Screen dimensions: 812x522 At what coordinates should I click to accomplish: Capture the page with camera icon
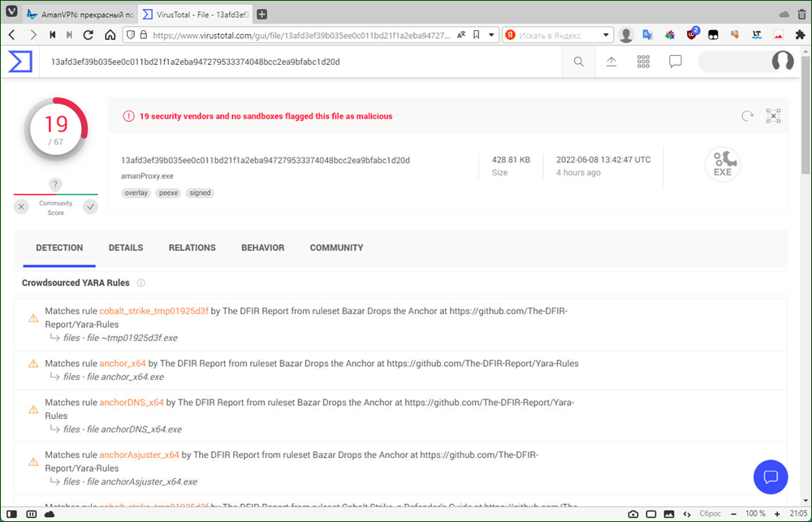(x=633, y=514)
